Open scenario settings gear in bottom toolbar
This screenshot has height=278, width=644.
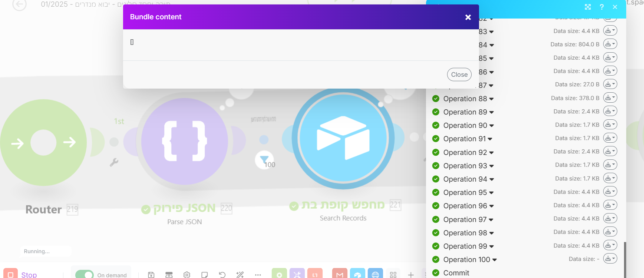[x=187, y=275]
